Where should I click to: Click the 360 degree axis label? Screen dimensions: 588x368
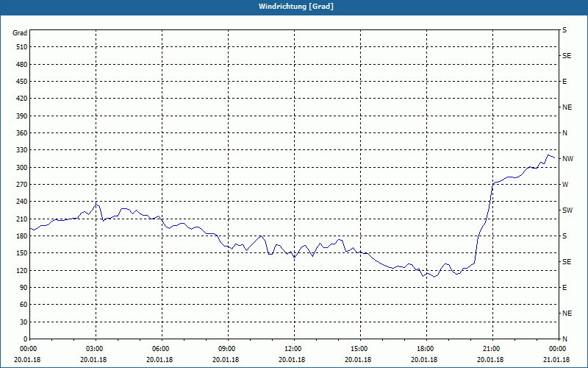click(22, 133)
